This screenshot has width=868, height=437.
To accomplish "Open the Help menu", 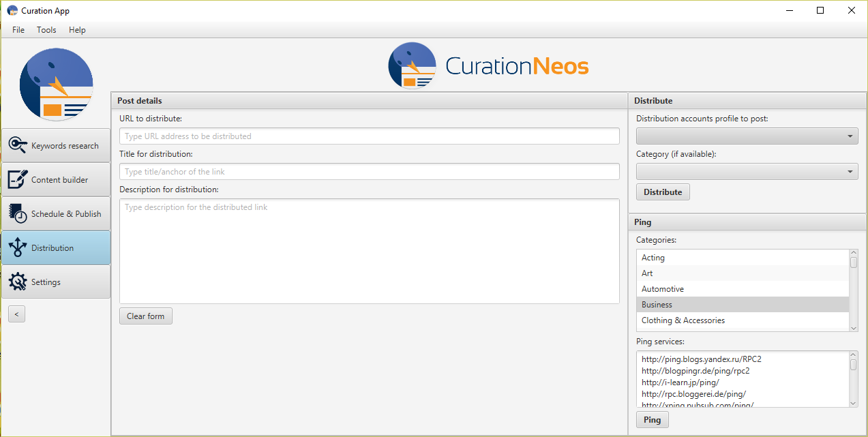I will point(77,30).
